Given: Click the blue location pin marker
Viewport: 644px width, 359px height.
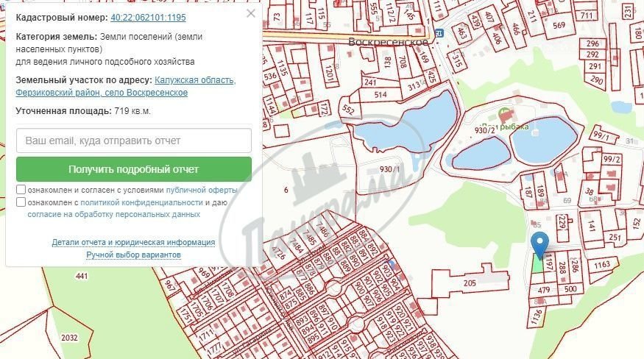Looking at the screenshot, I should (x=541, y=244).
